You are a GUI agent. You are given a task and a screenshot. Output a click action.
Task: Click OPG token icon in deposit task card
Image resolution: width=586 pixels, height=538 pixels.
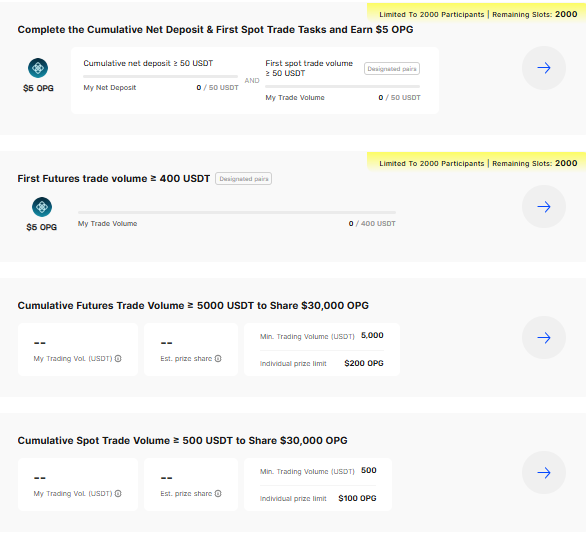(x=38, y=68)
